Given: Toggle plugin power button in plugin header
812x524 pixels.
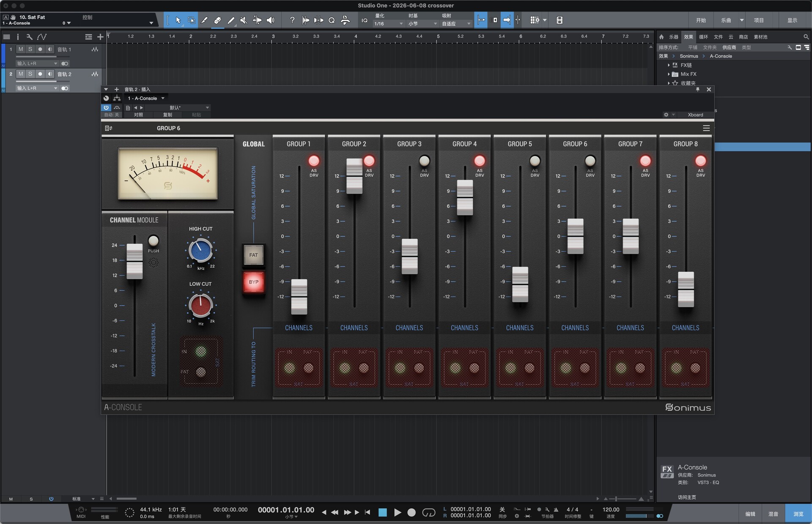Looking at the screenshot, I should 106,108.
